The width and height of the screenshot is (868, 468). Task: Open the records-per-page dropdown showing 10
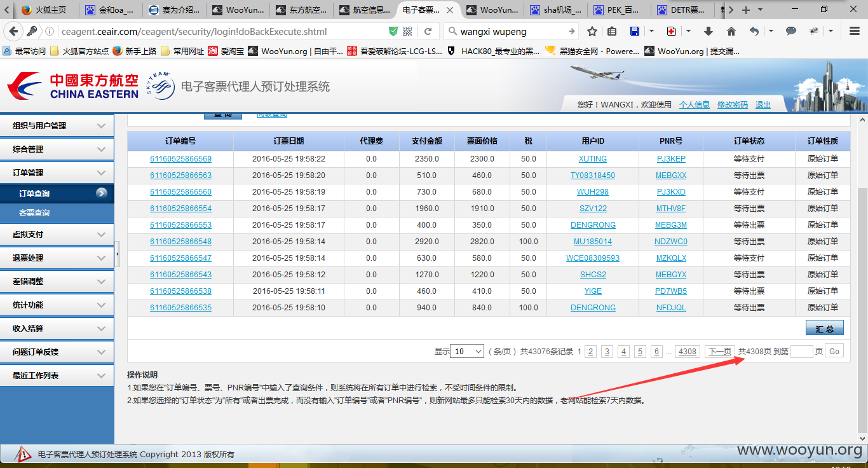click(467, 351)
